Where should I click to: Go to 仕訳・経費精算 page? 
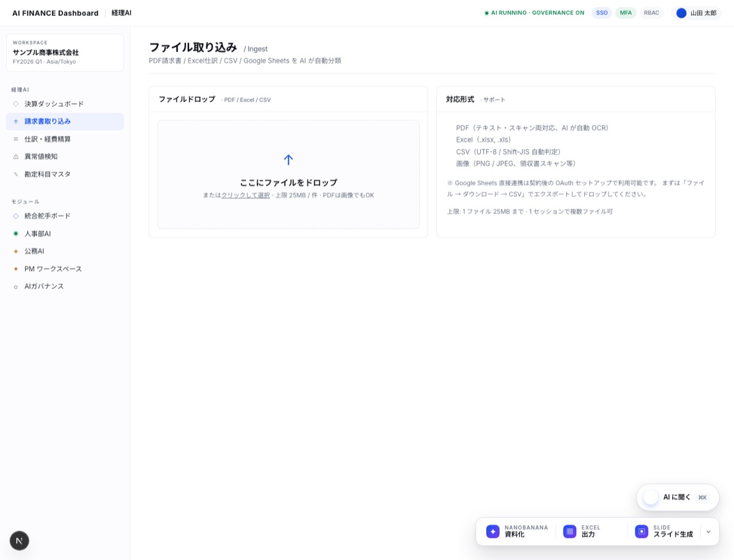[x=65, y=139]
